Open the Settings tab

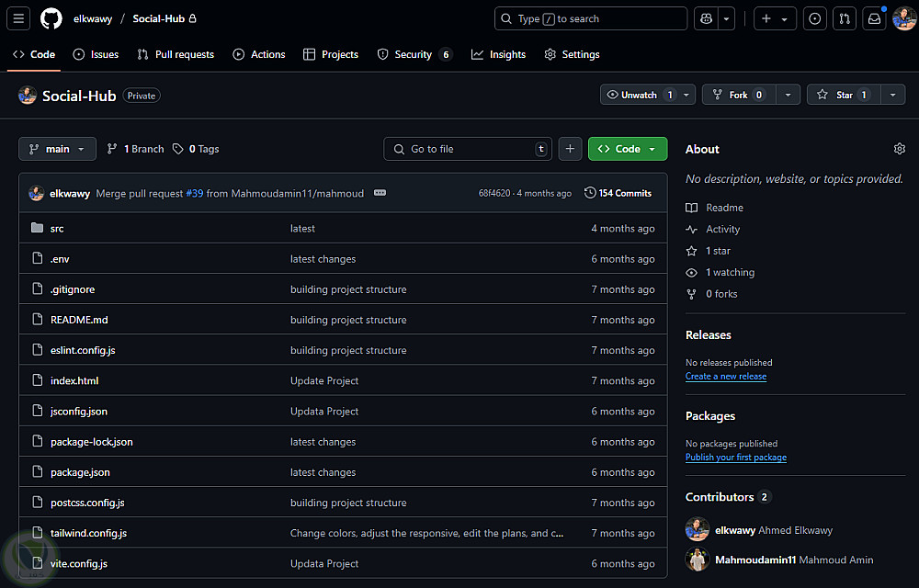click(572, 54)
